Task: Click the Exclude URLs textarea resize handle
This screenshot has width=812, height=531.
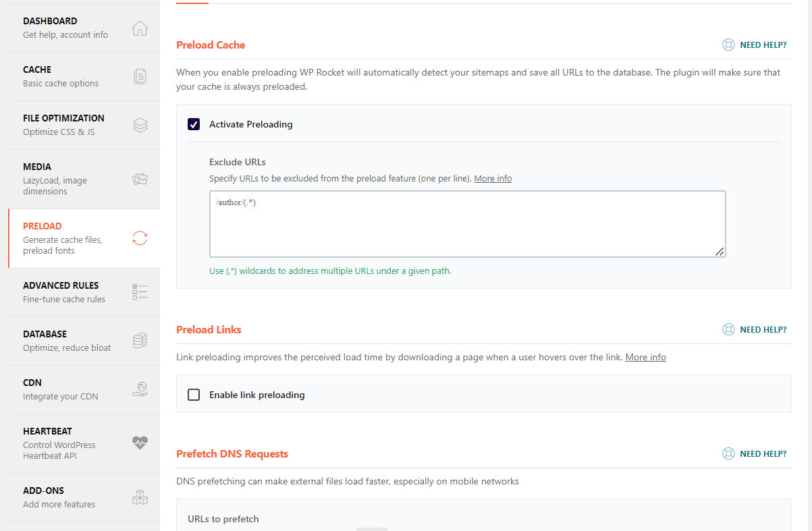Action: 720,252
